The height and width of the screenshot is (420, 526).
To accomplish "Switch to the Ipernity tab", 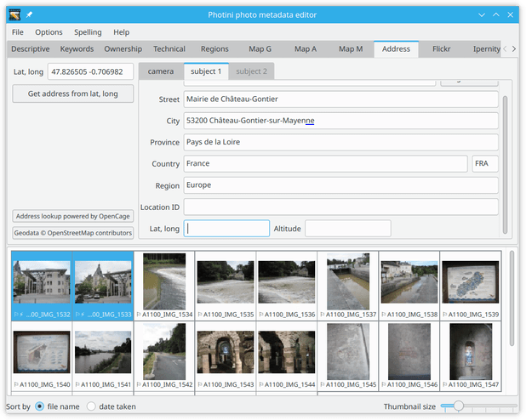I will [485, 49].
